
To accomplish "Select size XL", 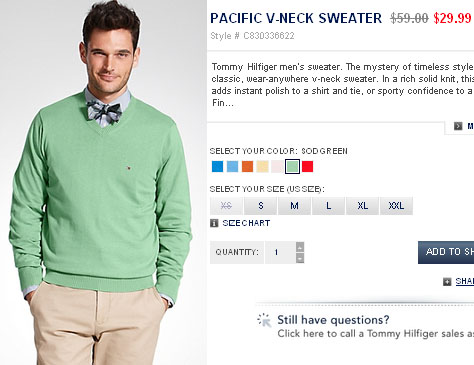I will click(x=362, y=206).
